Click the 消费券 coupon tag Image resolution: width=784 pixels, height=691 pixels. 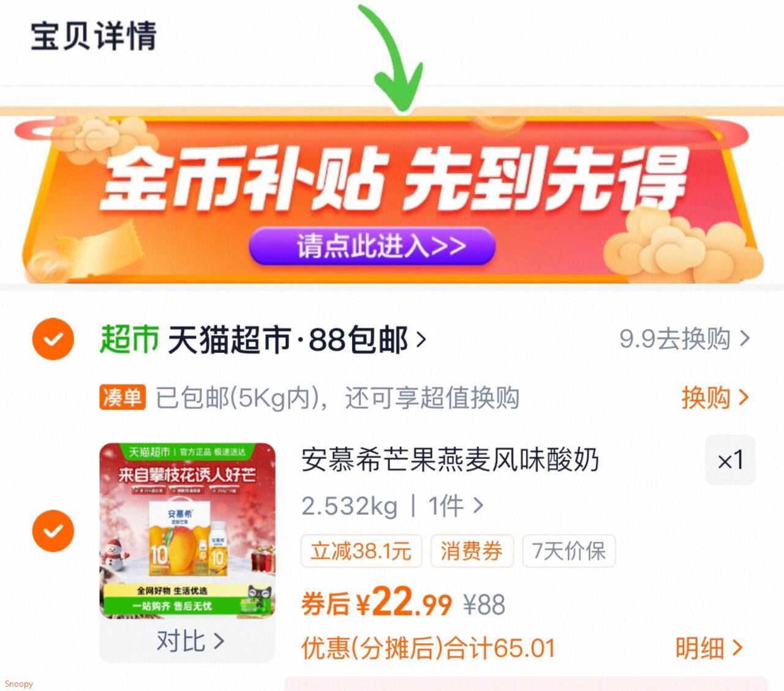[x=472, y=551]
